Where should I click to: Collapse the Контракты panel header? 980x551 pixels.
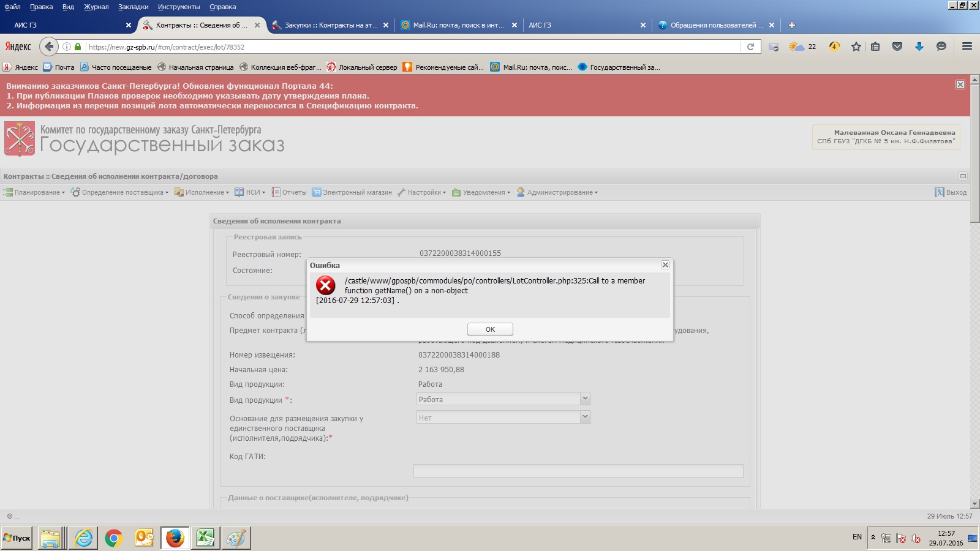click(x=963, y=176)
